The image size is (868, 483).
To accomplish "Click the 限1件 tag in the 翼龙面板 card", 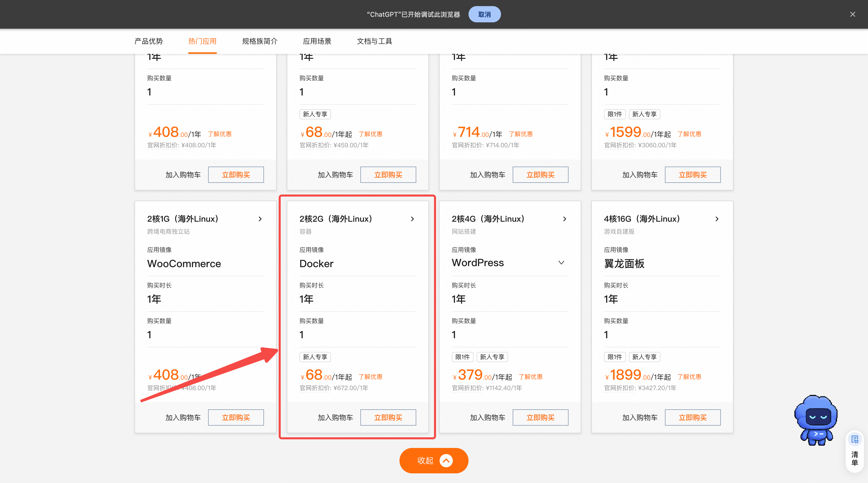I will pos(615,357).
